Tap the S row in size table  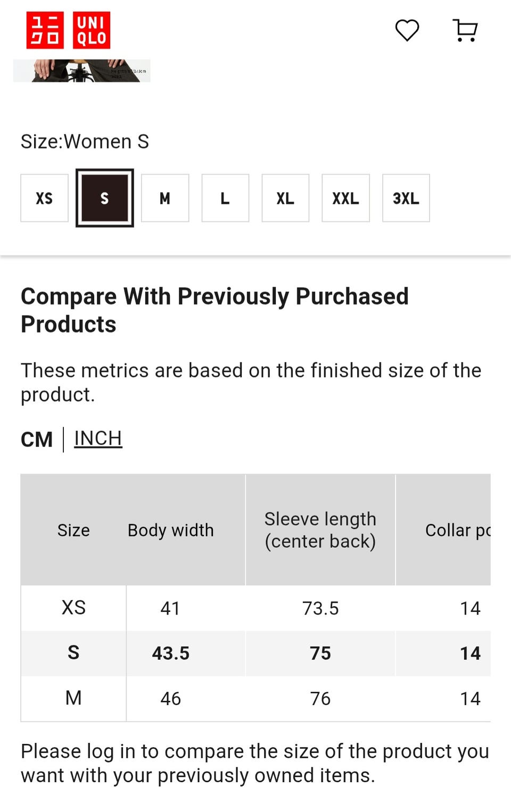[x=73, y=653]
